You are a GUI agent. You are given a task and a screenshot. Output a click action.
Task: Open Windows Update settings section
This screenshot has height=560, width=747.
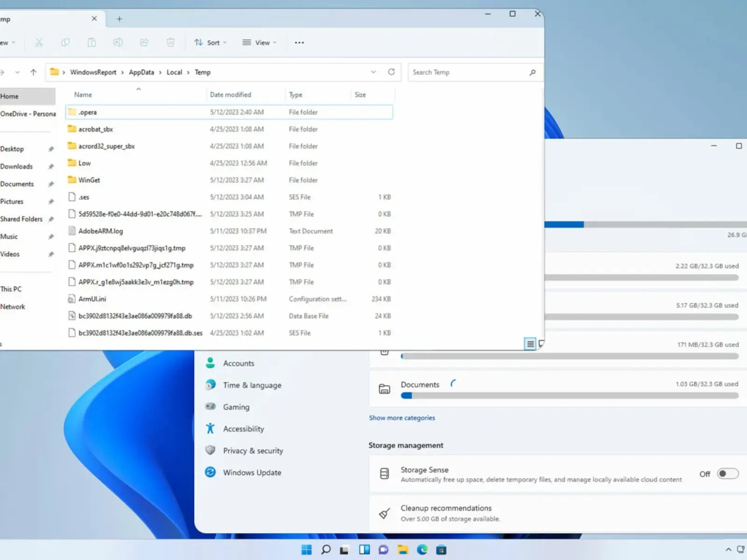(x=252, y=472)
